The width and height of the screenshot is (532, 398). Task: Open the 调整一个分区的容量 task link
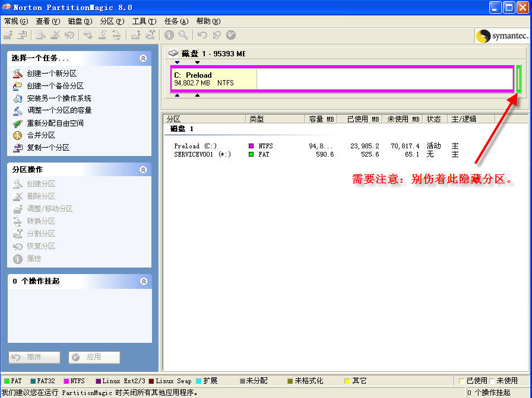(59, 110)
